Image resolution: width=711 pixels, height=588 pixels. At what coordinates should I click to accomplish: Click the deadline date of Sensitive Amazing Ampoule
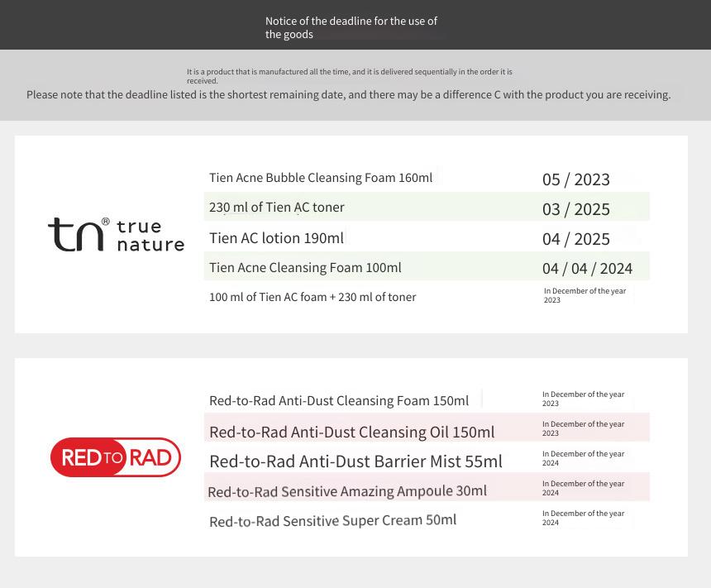583,488
